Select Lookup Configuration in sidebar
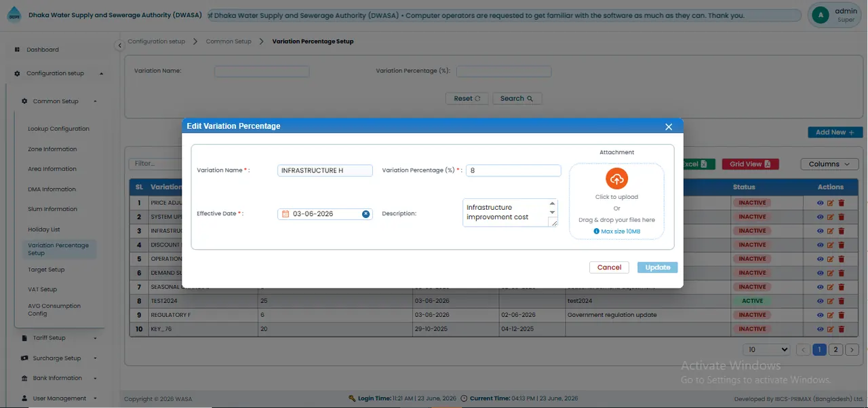The width and height of the screenshot is (868, 408). (58, 129)
